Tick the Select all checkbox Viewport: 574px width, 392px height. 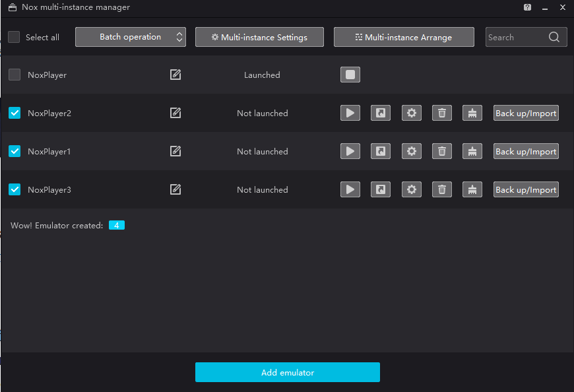click(x=14, y=37)
